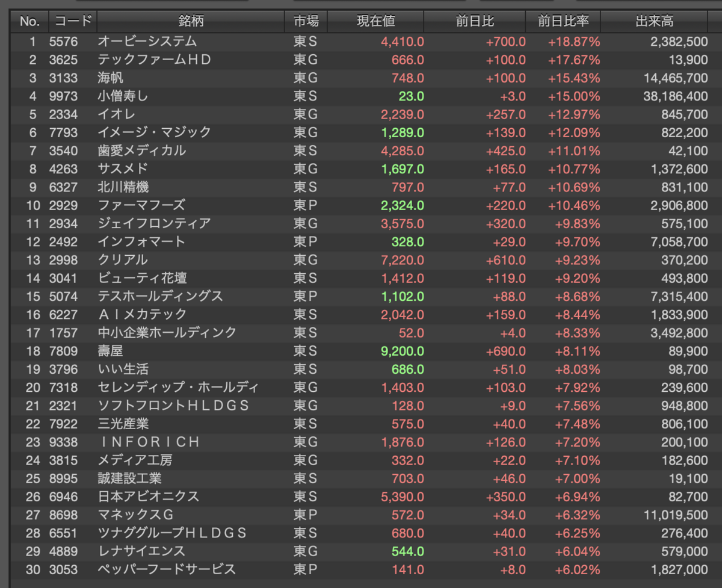Select the INFORICH row

tap(360, 442)
